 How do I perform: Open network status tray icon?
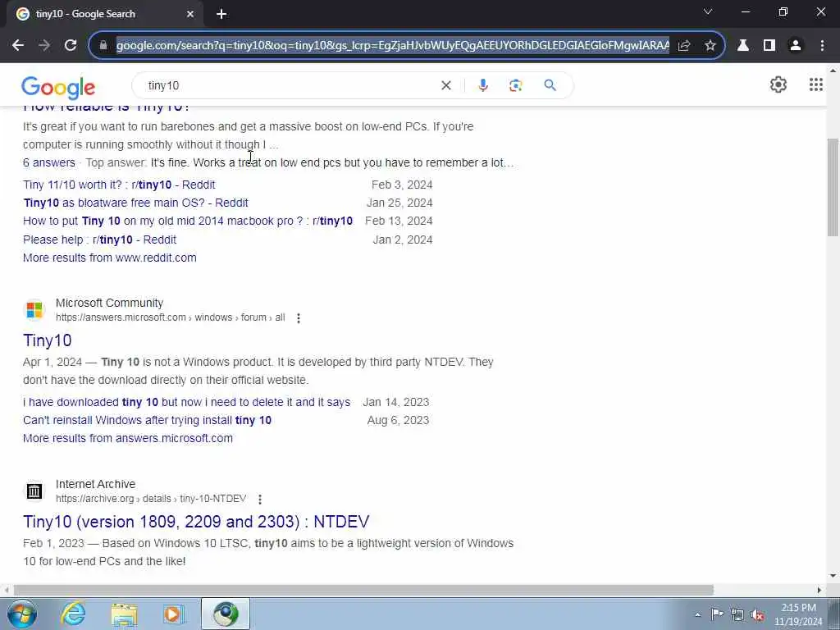pos(737,614)
